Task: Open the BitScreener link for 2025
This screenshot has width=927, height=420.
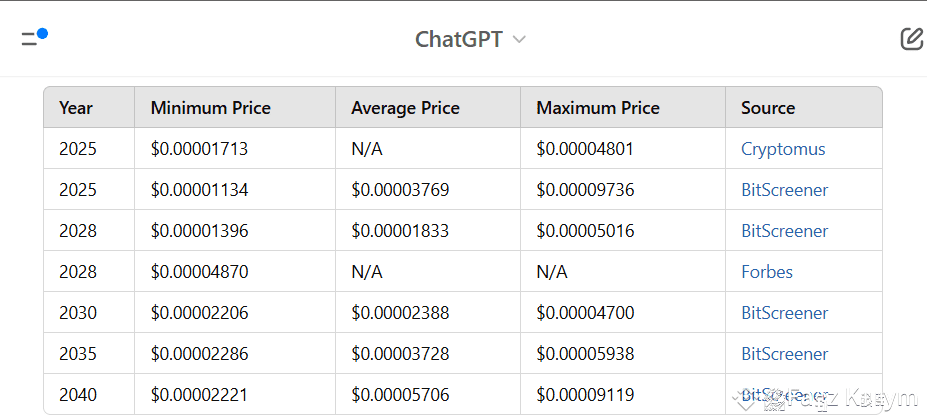Action: 784,190
